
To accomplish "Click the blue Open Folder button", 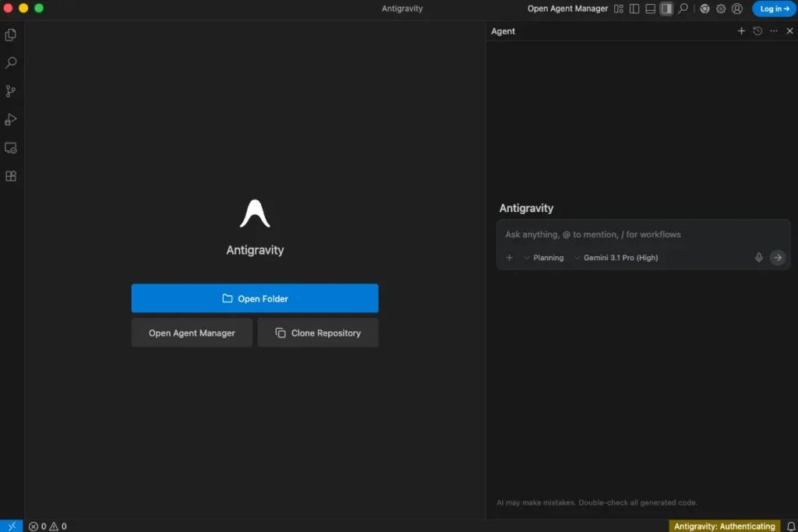I will [255, 298].
